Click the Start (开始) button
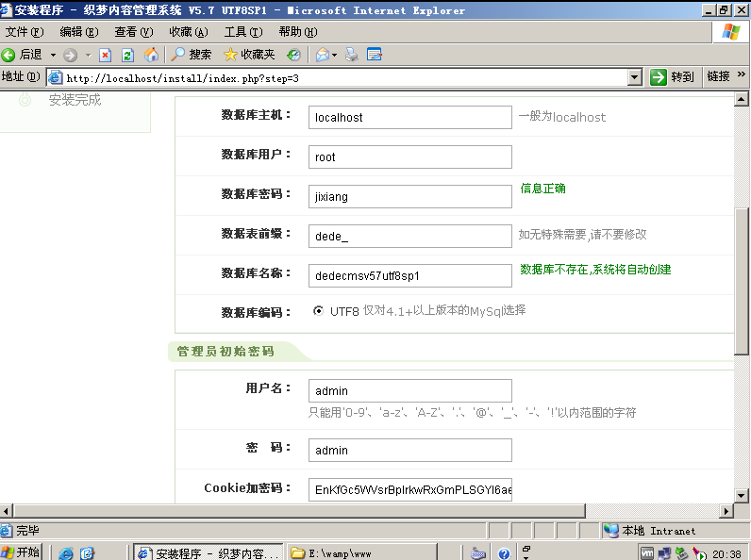This screenshot has width=751, height=560. point(21,552)
